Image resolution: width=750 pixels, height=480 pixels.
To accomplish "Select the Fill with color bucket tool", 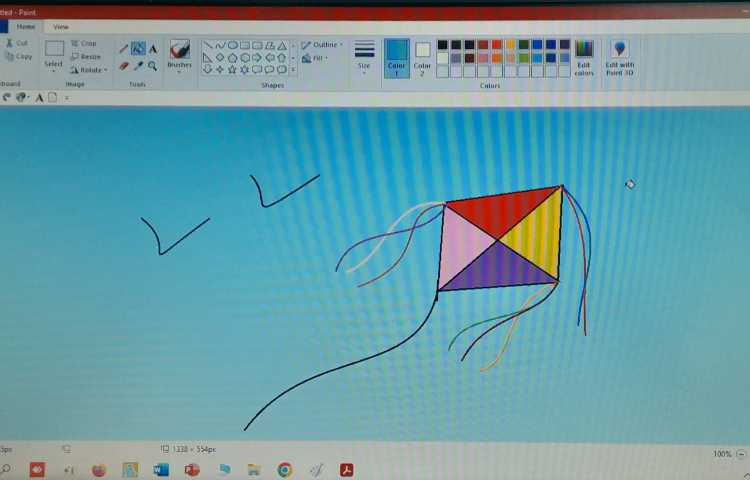I will click(x=138, y=48).
